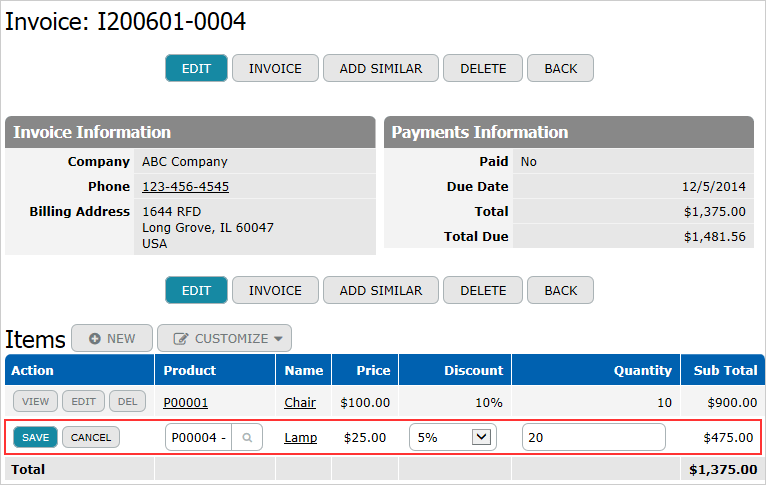The width and height of the screenshot is (766, 485).
Task: Click the lower ADD SIMILAR button
Action: [x=381, y=290]
